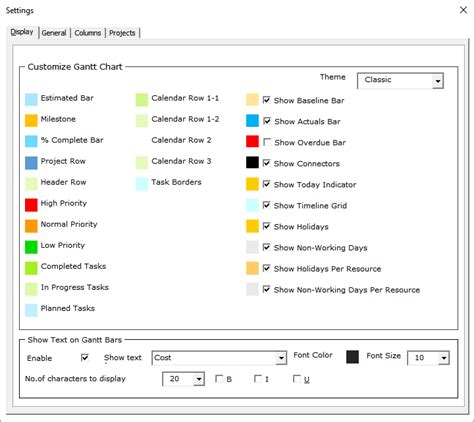Screen dimensions: 474x422
Task: Pick the Show Holidays Per Resource color swatch
Action: tap(252, 268)
